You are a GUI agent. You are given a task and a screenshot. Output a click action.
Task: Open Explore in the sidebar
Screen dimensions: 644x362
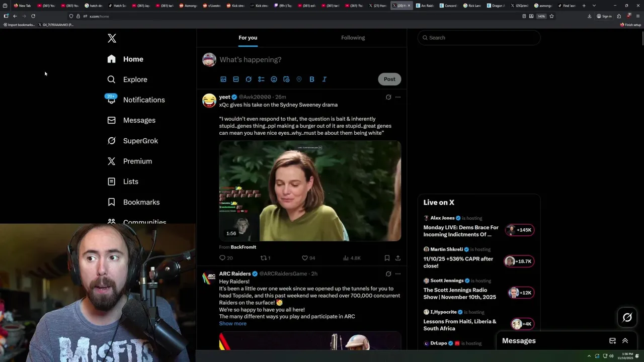(127, 79)
